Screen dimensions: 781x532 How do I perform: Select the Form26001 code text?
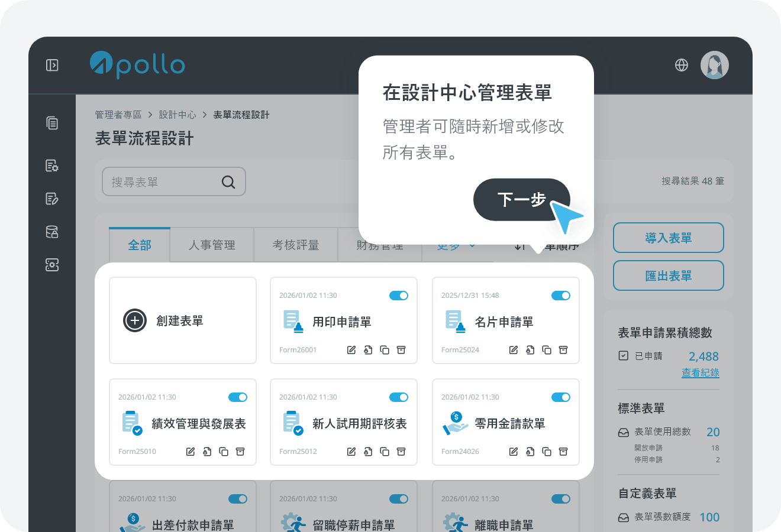point(298,350)
